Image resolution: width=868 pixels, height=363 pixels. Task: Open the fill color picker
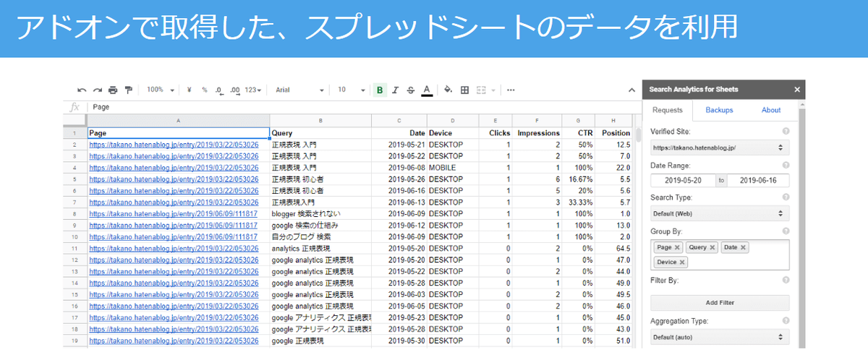(x=448, y=90)
